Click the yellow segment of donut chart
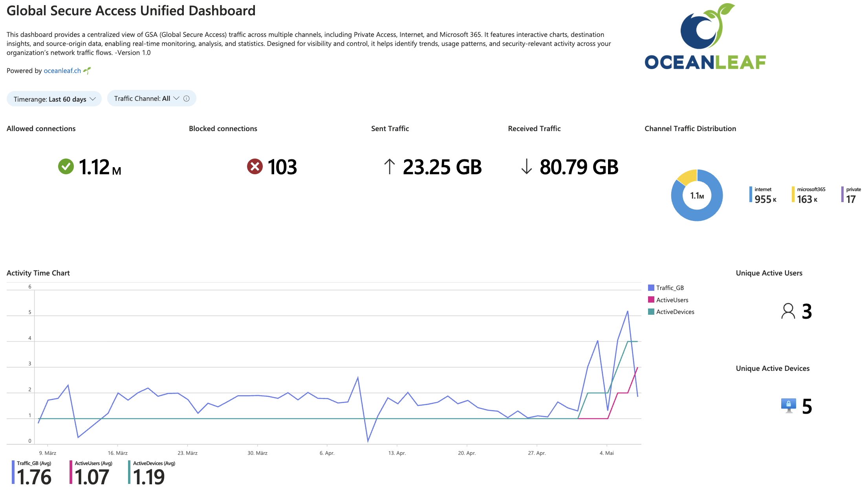 click(688, 176)
